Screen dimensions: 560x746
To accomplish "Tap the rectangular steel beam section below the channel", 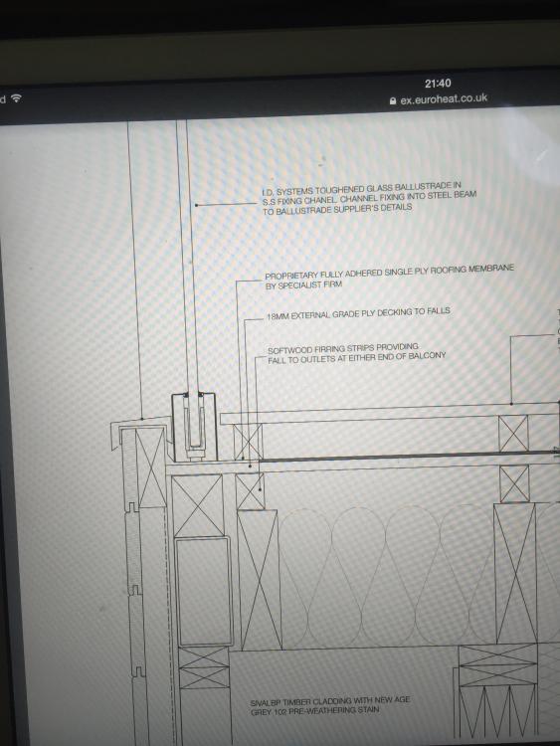I will click(x=203, y=592).
